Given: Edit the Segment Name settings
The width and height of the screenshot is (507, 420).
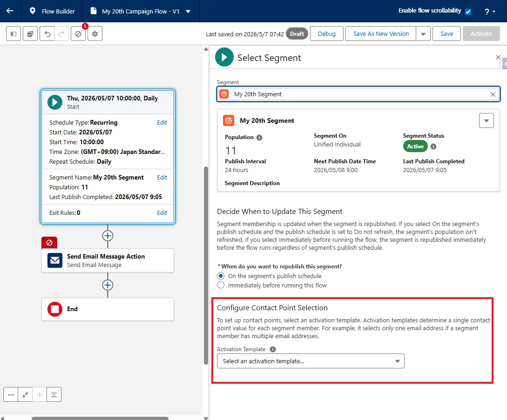Looking at the screenshot, I should click(162, 177).
